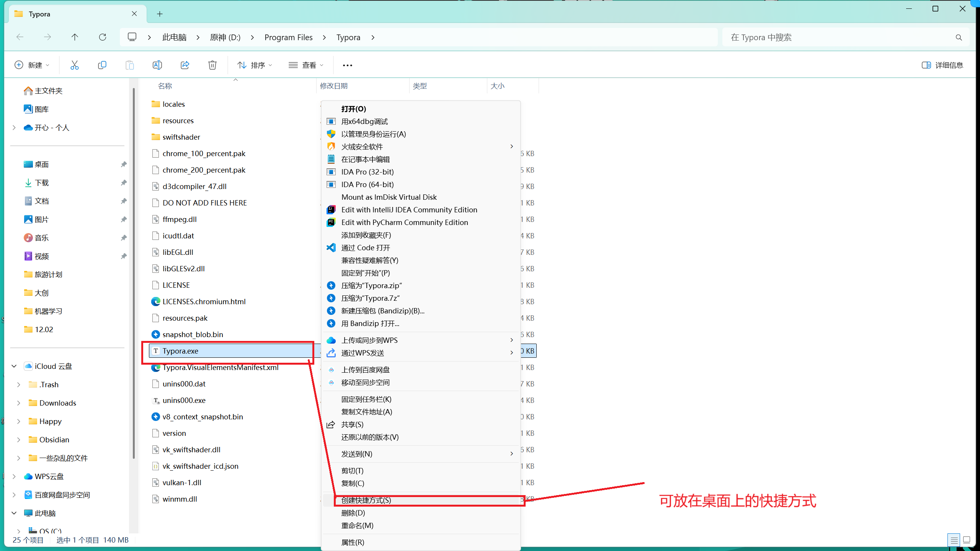Close the Typora tab with its X
The height and width of the screenshot is (551, 980).
134,14
